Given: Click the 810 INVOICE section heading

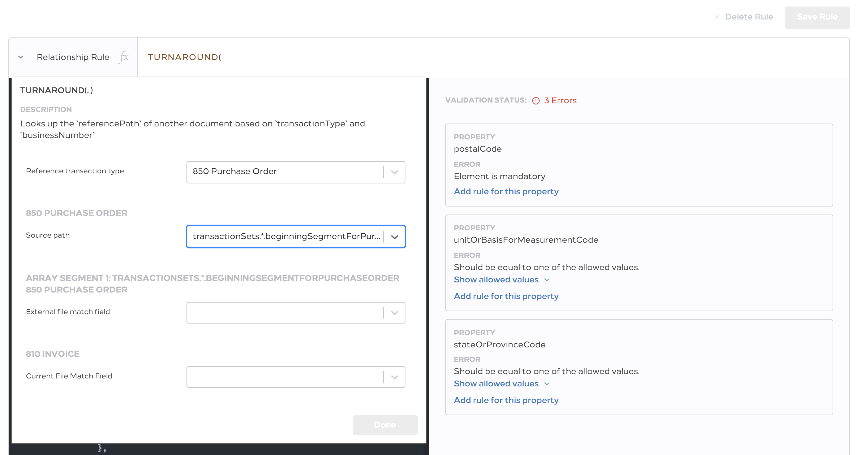Looking at the screenshot, I should click(x=53, y=354).
